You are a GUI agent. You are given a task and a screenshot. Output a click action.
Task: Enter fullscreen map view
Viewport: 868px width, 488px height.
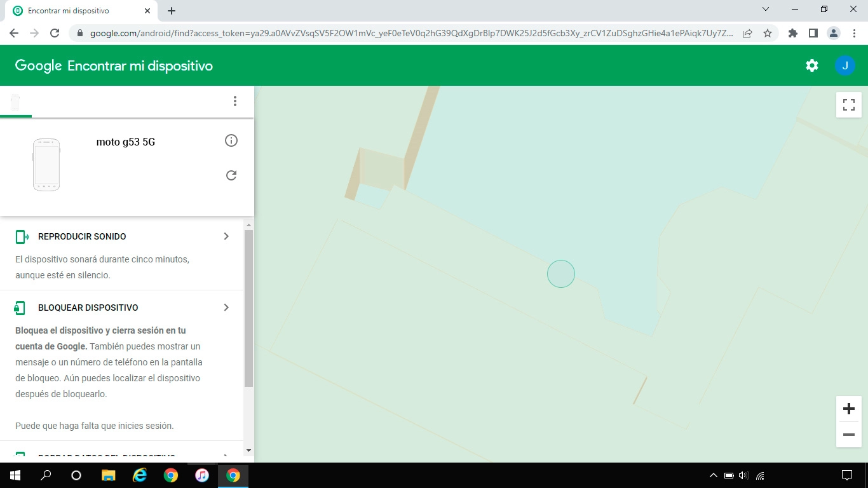pyautogui.click(x=848, y=105)
